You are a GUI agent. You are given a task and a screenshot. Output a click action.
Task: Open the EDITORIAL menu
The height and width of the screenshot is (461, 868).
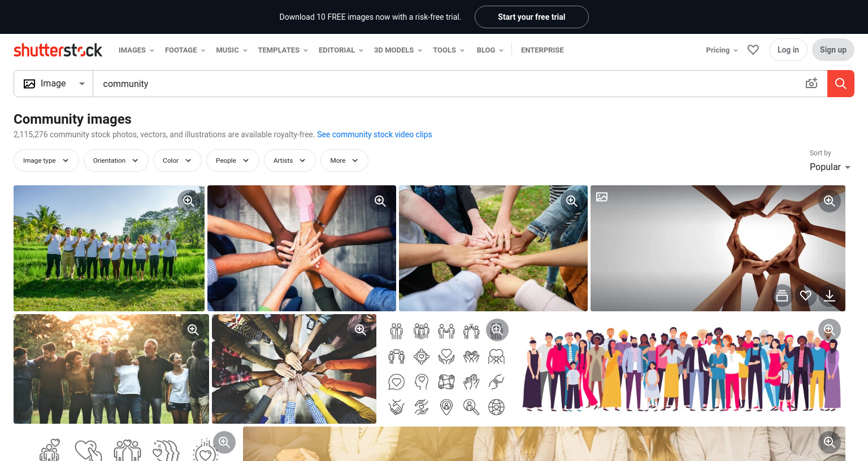341,50
